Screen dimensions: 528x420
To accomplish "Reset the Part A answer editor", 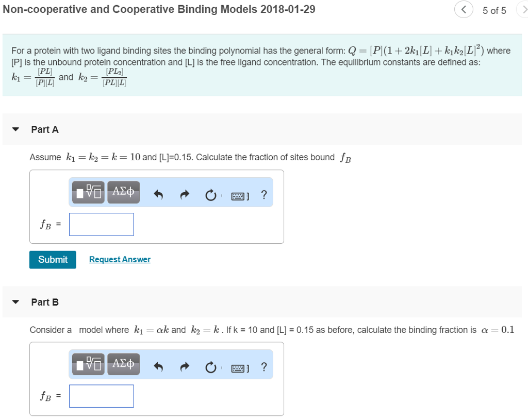I will pyautogui.click(x=210, y=195).
